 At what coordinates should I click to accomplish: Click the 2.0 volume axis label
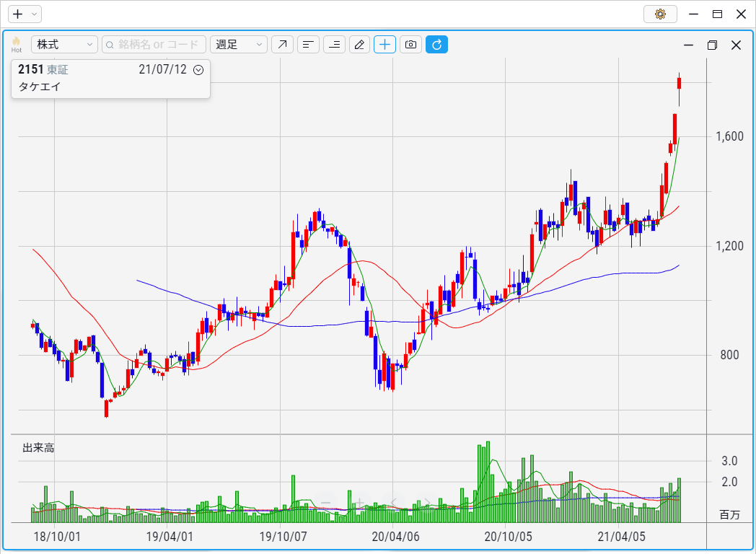point(729,482)
